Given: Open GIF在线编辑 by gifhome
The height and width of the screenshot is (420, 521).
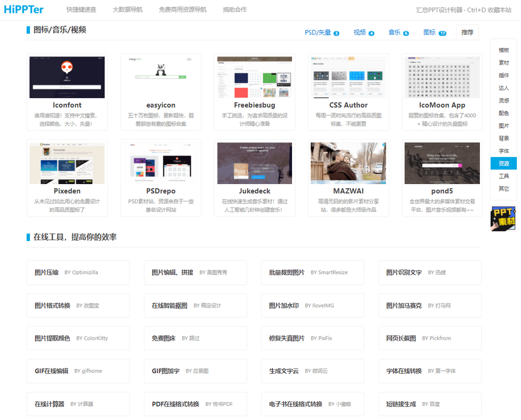Looking at the screenshot, I should click(x=78, y=371).
